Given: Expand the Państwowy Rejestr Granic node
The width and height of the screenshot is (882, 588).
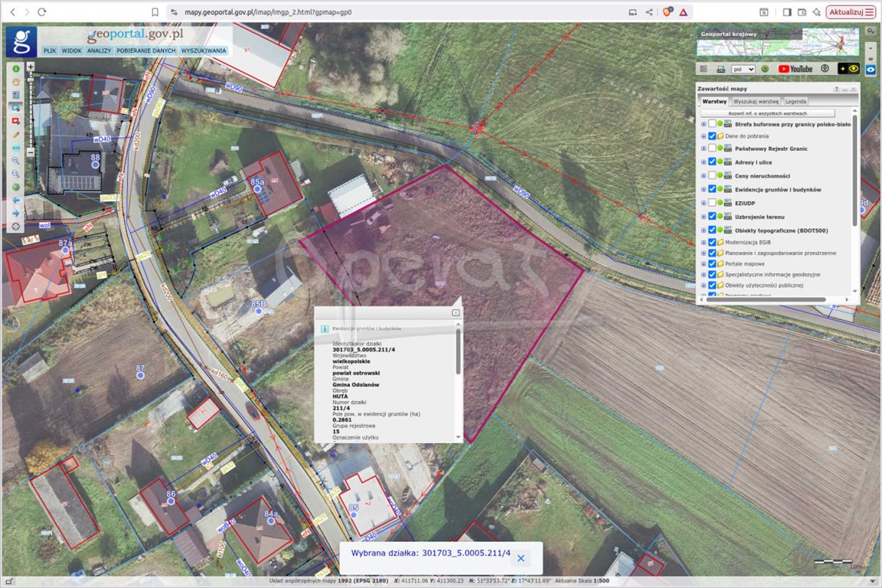Looking at the screenshot, I should [x=703, y=149].
